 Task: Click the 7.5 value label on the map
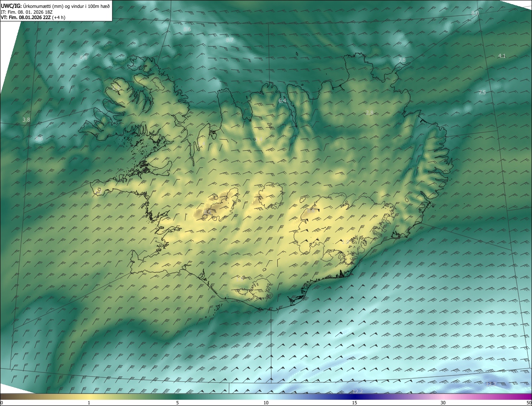[x=482, y=93]
